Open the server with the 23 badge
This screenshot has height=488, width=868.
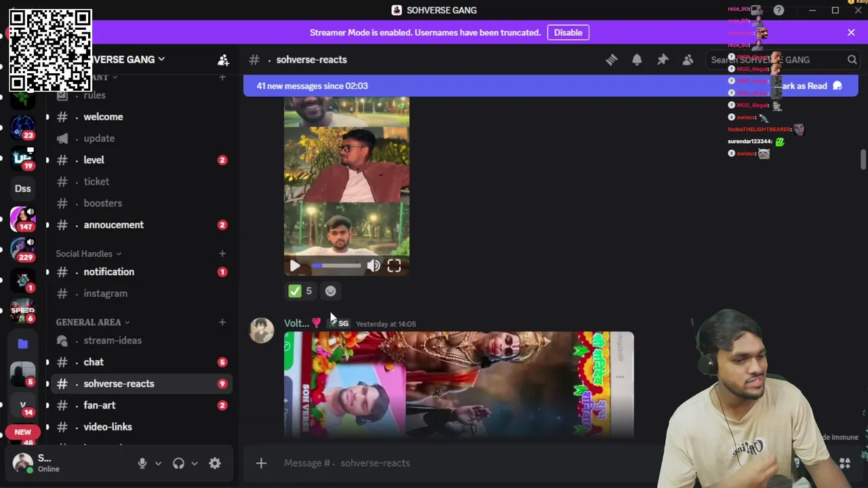coord(23,127)
